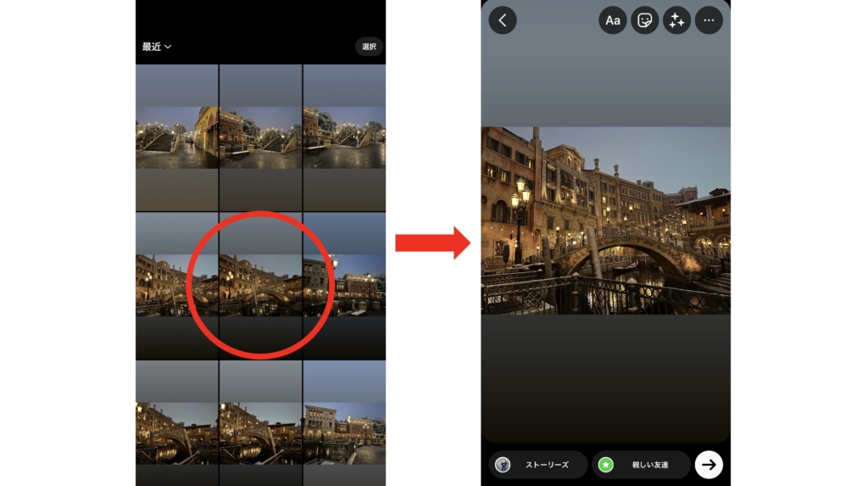
Task: Tap the green star close friends icon
Action: click(606, 465)
